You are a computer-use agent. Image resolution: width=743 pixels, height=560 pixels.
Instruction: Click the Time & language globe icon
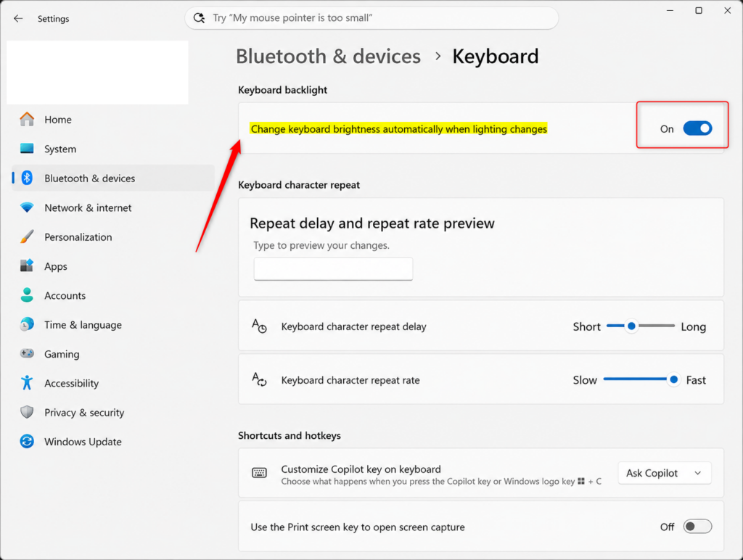coord(27,324)
